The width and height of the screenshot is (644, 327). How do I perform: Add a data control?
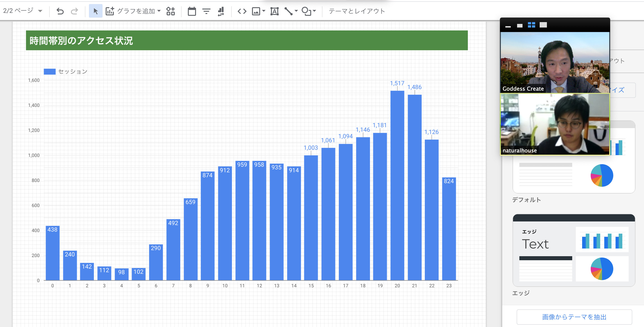(221, 11)
